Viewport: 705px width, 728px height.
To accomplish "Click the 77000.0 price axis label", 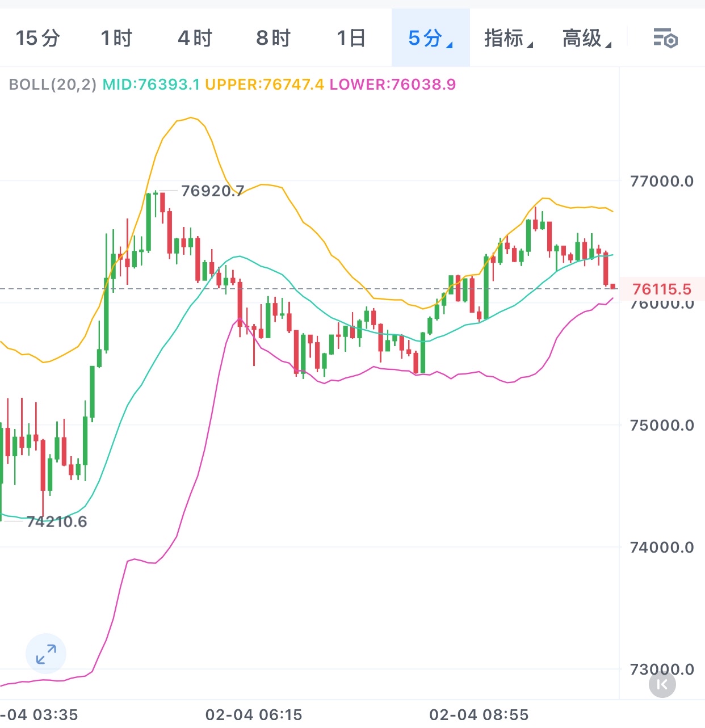I will coord(662,182).
